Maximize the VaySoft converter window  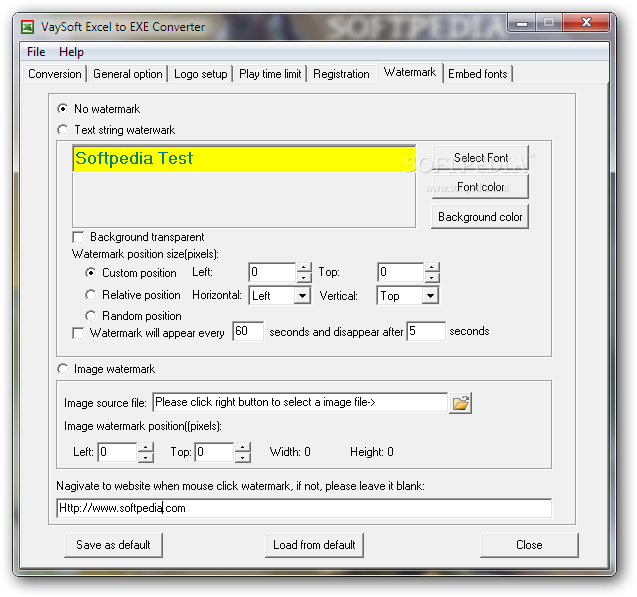tap(549, 23)
